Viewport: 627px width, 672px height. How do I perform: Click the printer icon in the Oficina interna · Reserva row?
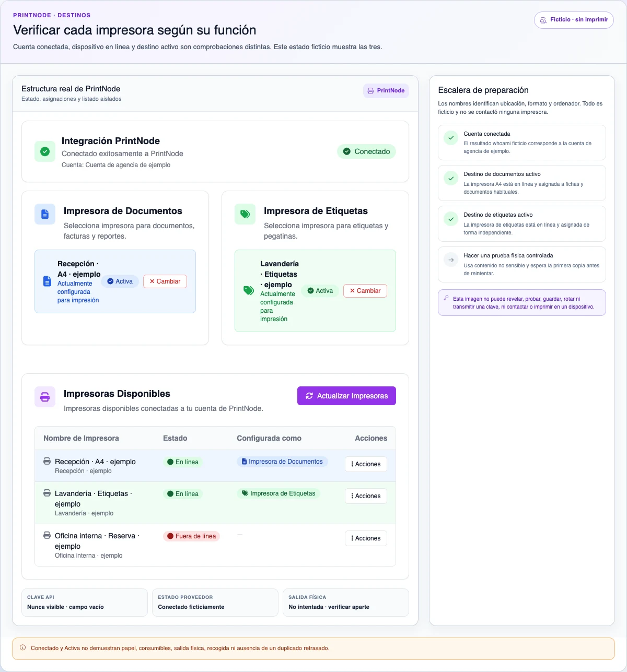pos(47,535)
